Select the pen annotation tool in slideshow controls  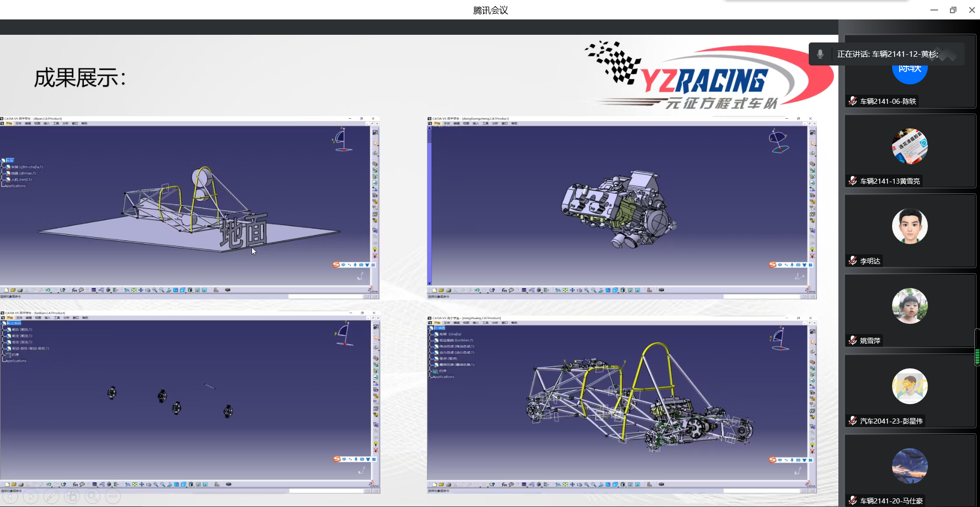click(51, 496)
